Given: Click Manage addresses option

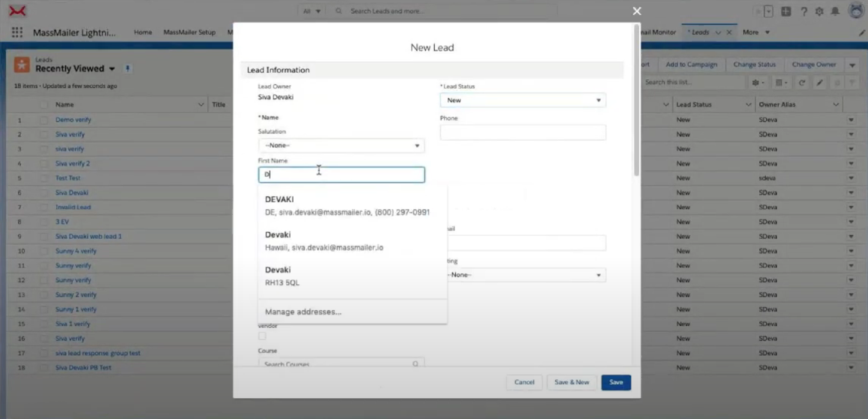Looking at the screenshot, I should (303, 312).
